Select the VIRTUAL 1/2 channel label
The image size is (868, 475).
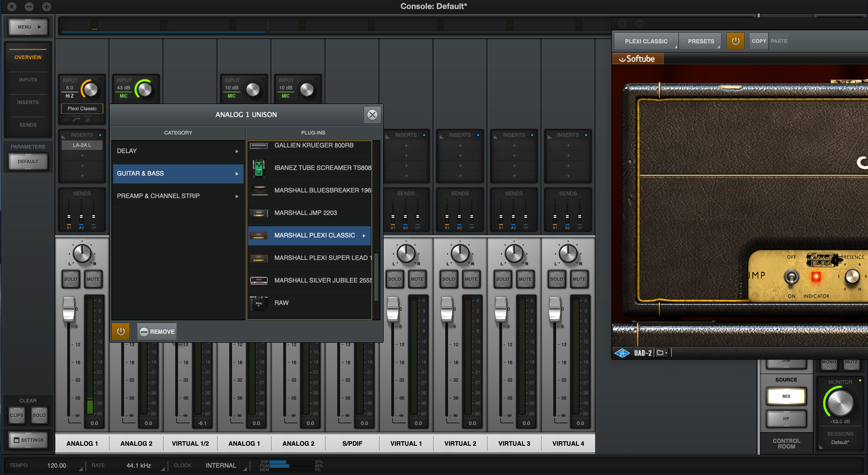190,443
